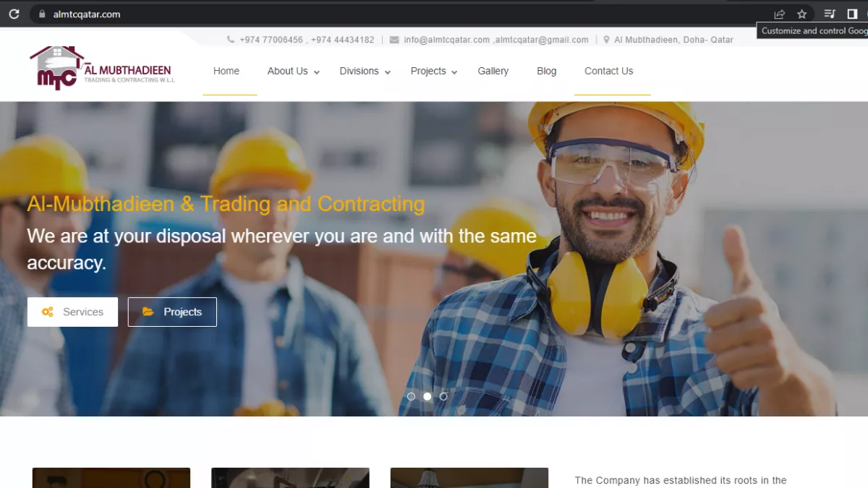Open the Contact Us page
868x488 pixels.
pos(608,71)
